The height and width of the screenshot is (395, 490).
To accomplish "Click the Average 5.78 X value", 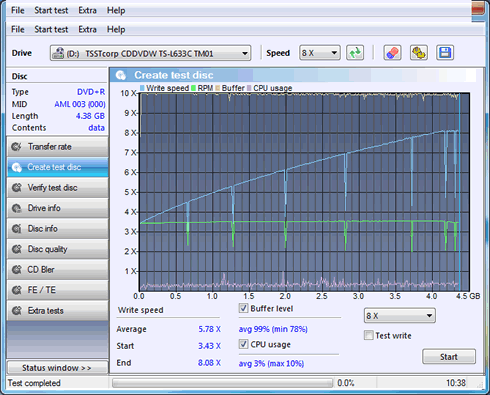I will [x=209, y=329].
